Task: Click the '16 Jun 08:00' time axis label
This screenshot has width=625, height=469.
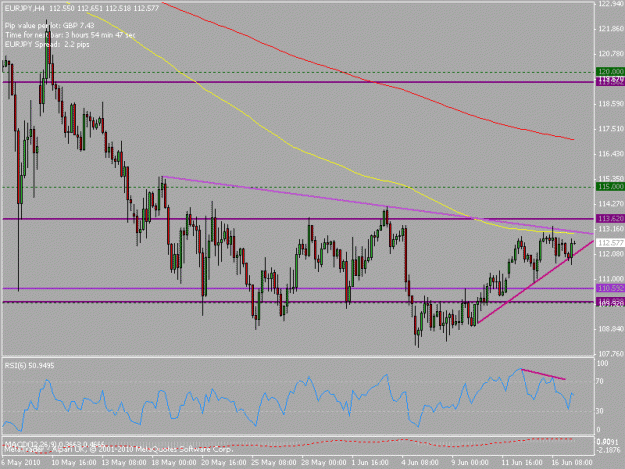Action: 572,463
